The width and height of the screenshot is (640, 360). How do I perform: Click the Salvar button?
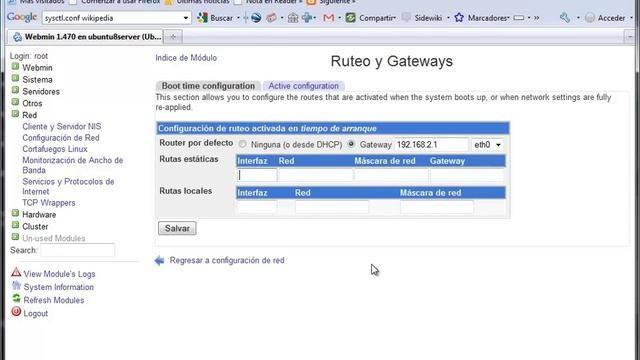(x=177, y=228)
